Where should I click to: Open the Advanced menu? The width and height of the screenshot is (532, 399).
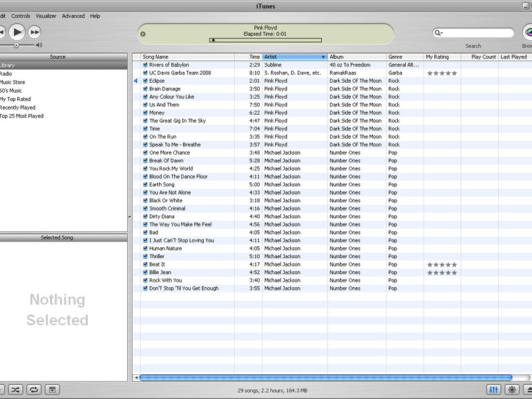pyautogui.click(x=73, y=16)
